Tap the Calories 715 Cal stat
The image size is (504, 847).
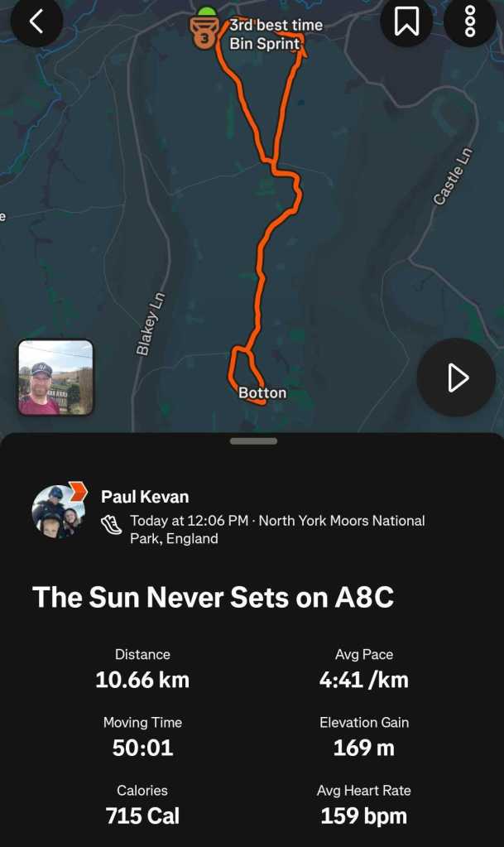pyautogui.click(x=142, y=816)
